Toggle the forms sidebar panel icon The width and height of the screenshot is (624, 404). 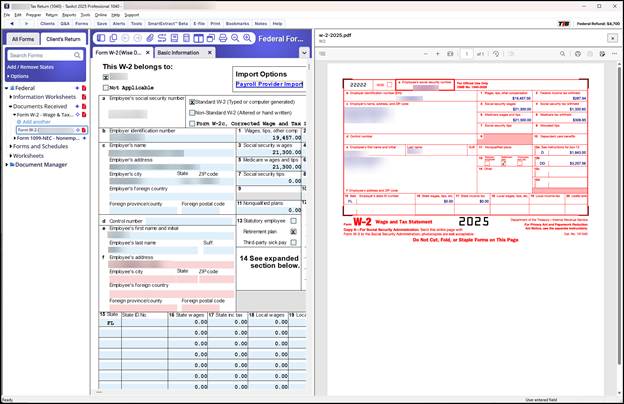[101, 38]
